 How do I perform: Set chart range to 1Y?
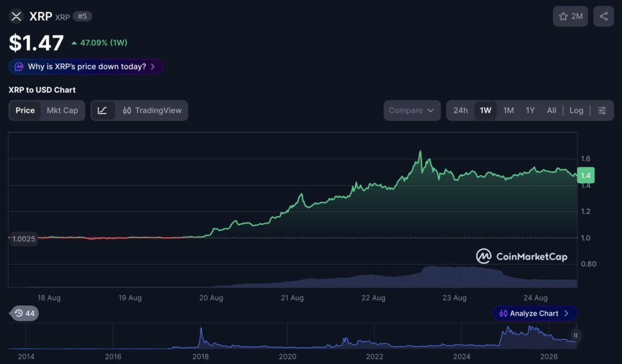coord(530,110)
